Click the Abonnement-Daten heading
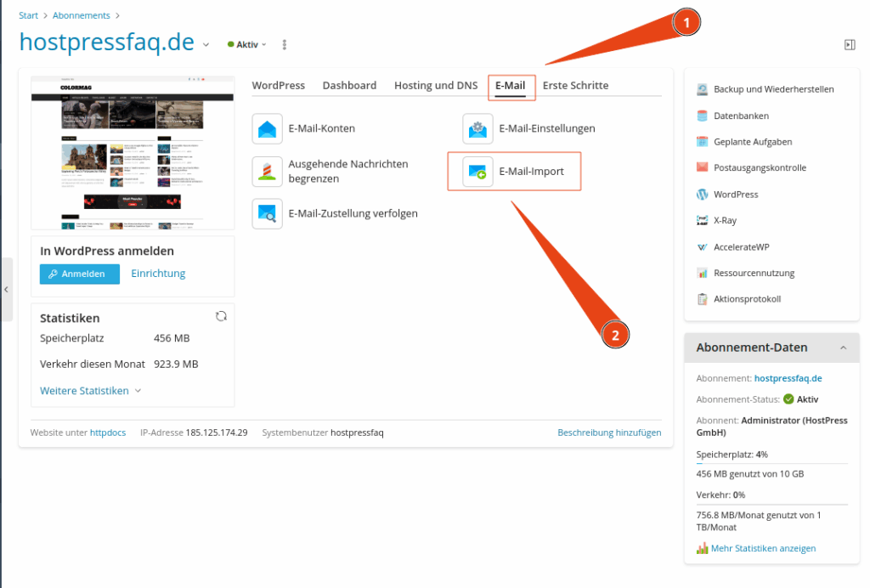870x588 pixels. pos(752,348)
